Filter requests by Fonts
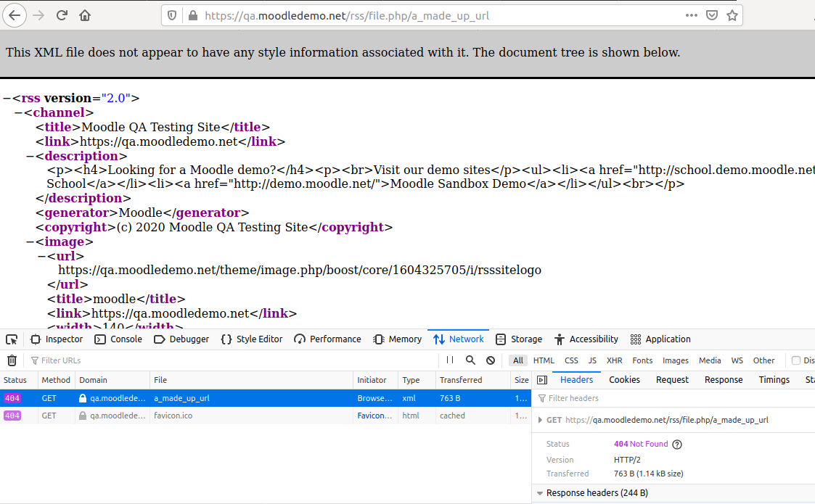Screen dimensions: 815x504 (642, 360)
